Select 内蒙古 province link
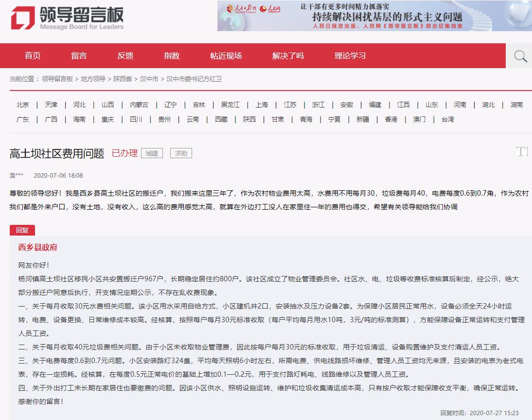Viewport: 532px width, 420px height. pyautogui.click(x=139, y=105)
